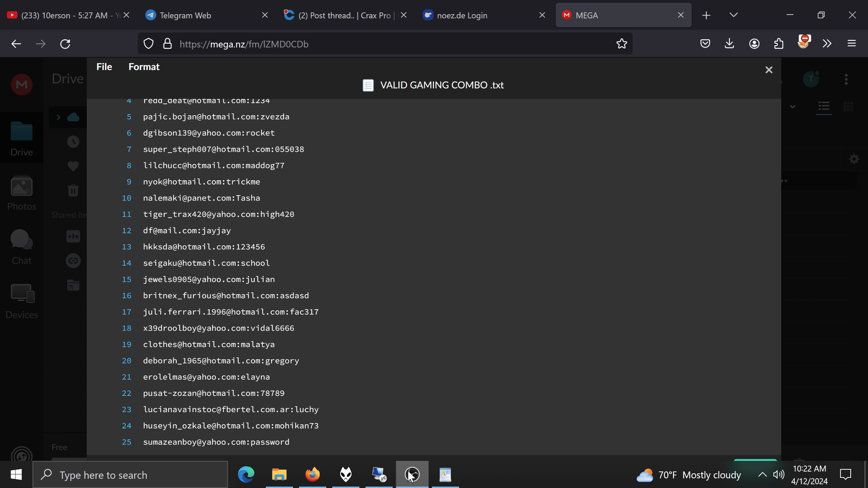Screen dimensions: 868x488
Task: Open the list all tabs dropdown
Action: pos(734,15)
